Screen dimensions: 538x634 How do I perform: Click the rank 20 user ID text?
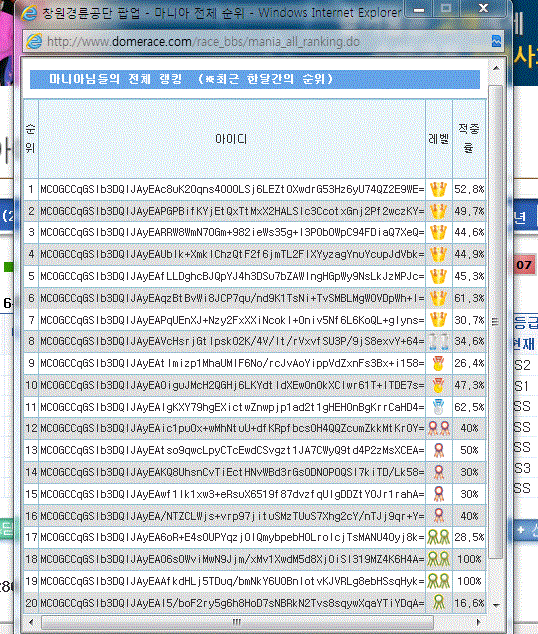pyautogui.click(x=232, y=603)
